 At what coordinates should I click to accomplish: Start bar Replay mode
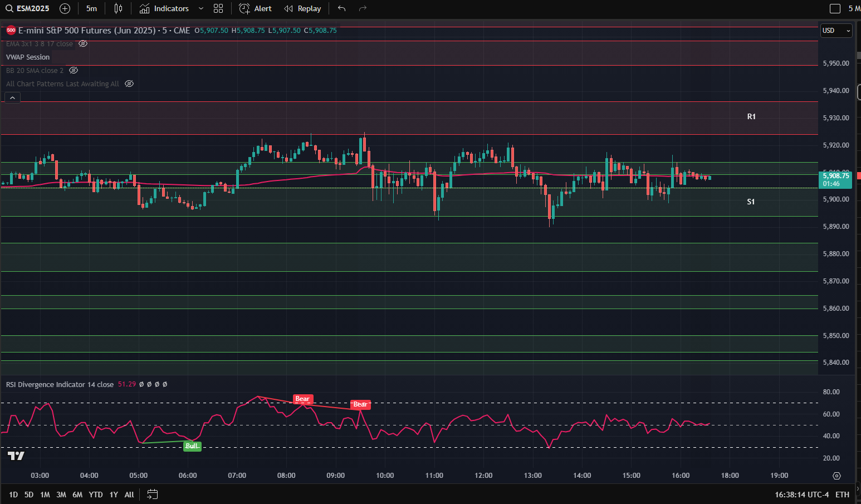[x=302, y=8]
